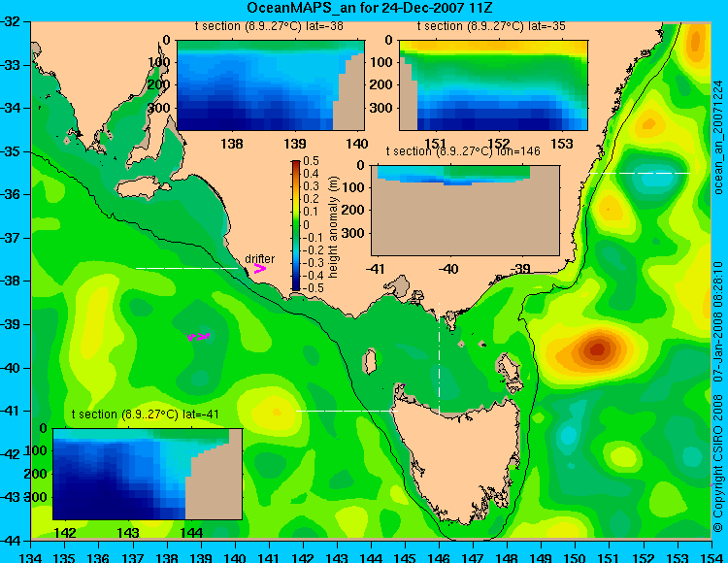This screenshot has height=563, width=728.
Task: Click the title 'OceanMAPS_an for 24-Dec-2007 11Z'
Action: 369,8
